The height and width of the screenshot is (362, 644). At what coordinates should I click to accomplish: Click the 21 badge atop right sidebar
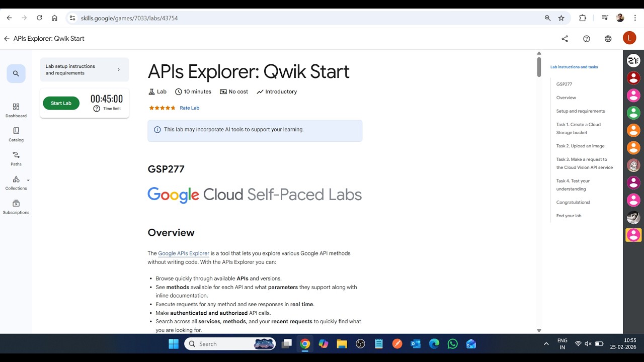pyautogui.click(x=633, y=60)
